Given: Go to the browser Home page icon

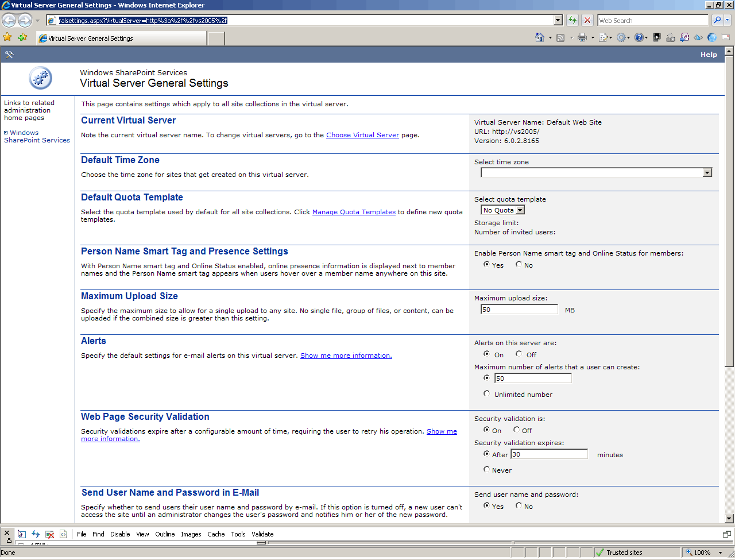Looking at the screenshot, I should coord(540,37).
